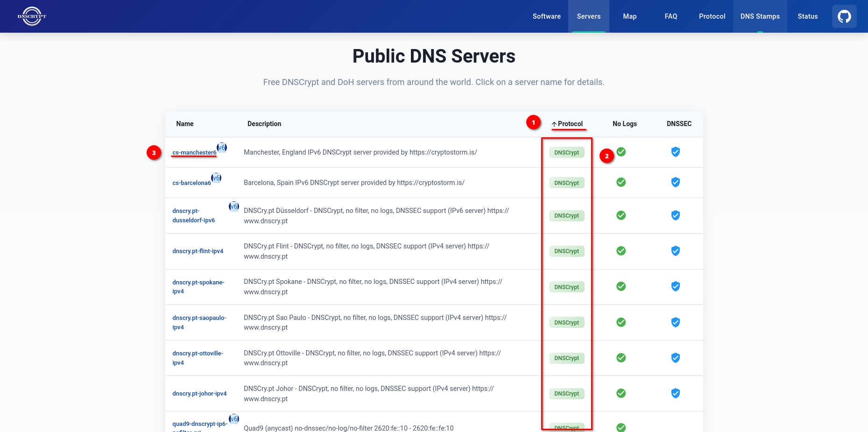Viewport: 868px width, 432px height.
Task: Open dnscry.pt-spokane-ipv4 server link
Action: [198, 287]
